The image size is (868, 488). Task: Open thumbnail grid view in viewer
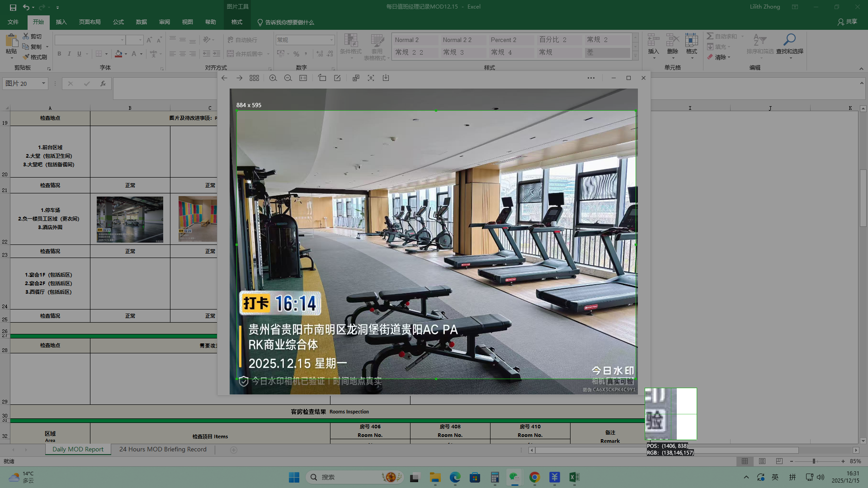tap(254, 78)
